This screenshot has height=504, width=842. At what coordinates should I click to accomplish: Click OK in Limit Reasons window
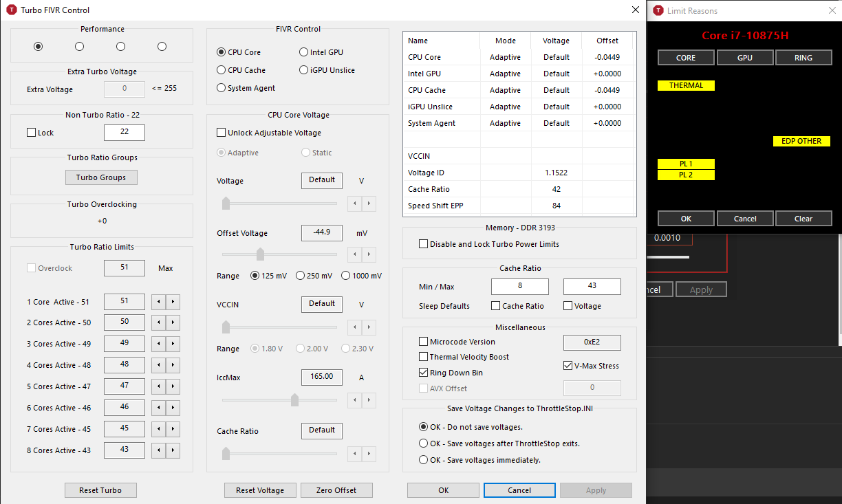point(686,219)
